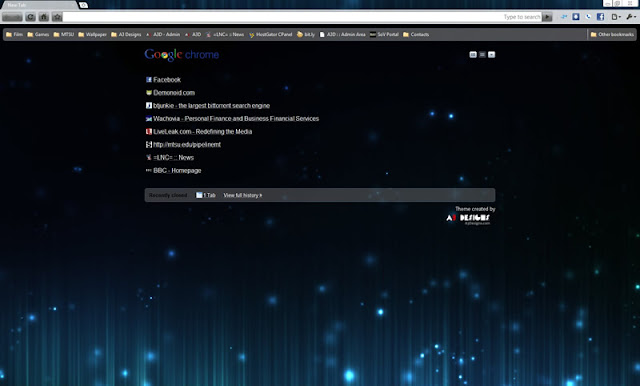
Task: Open the blue arrows extension icon
Action: 564,17
